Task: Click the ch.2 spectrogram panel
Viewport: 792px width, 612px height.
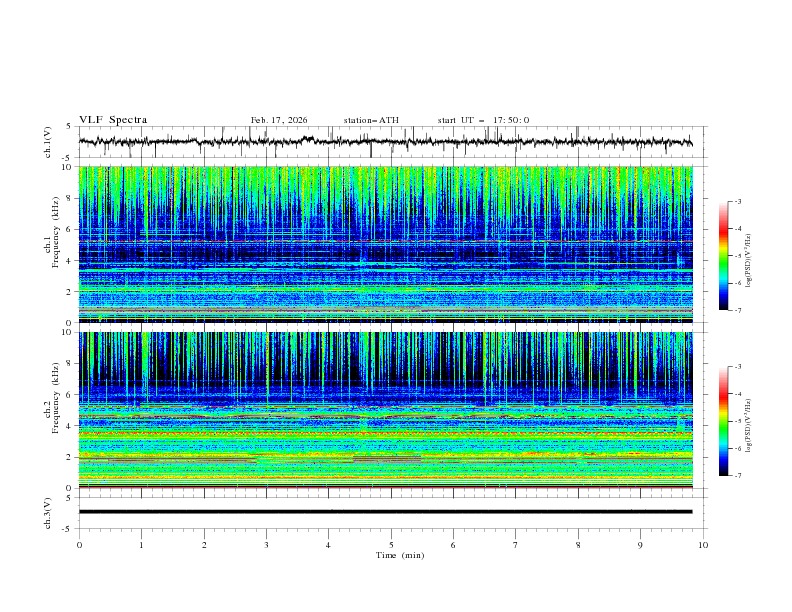Action: (x=385, y=410)
